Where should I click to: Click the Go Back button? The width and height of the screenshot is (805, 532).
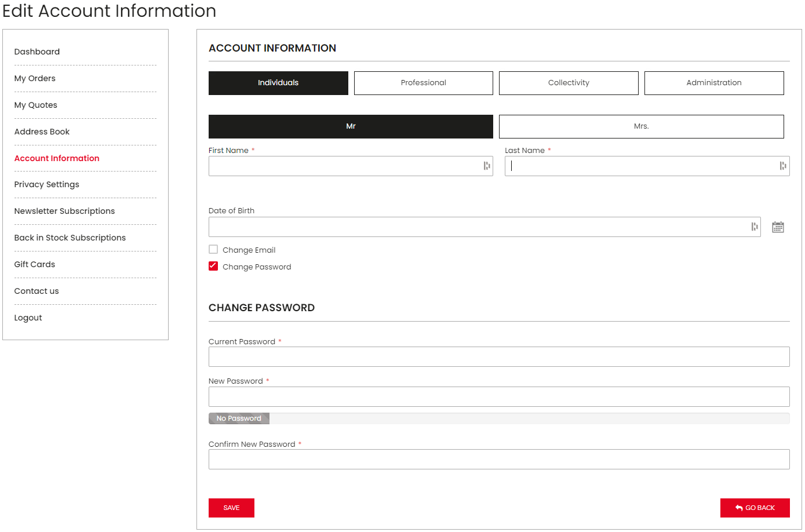pos(755,508)
